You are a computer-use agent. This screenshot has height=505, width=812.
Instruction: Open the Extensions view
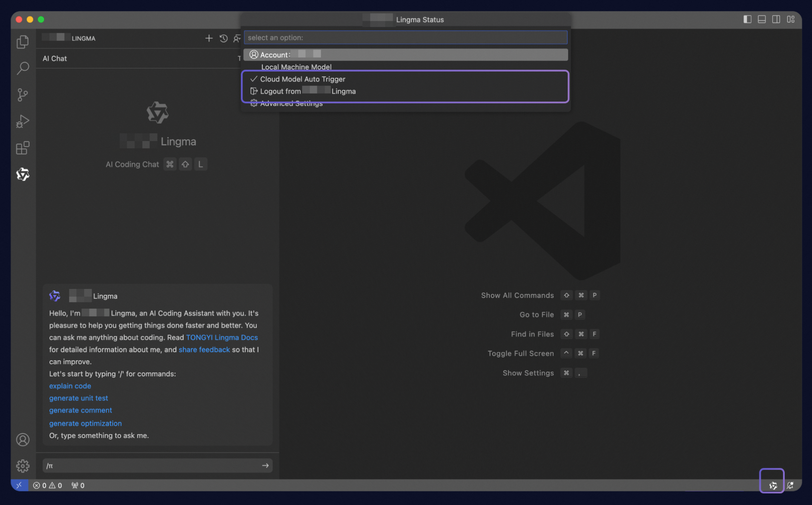(x=23, y=148)
